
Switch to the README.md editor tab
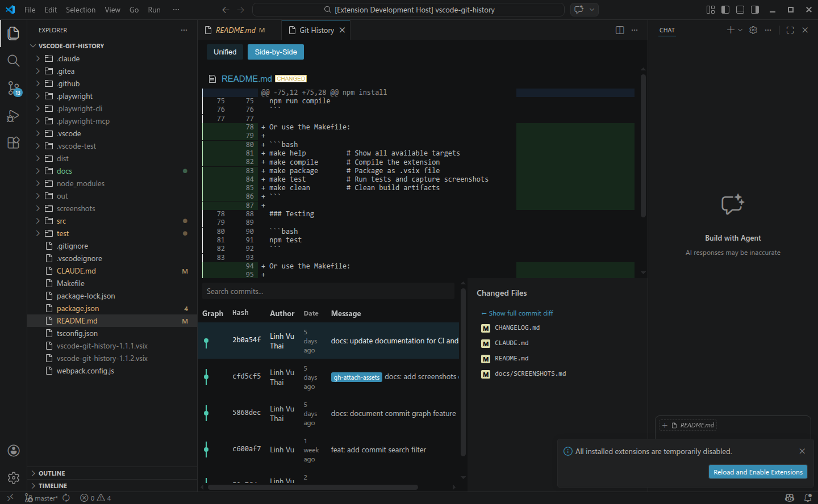click(239, 30)
